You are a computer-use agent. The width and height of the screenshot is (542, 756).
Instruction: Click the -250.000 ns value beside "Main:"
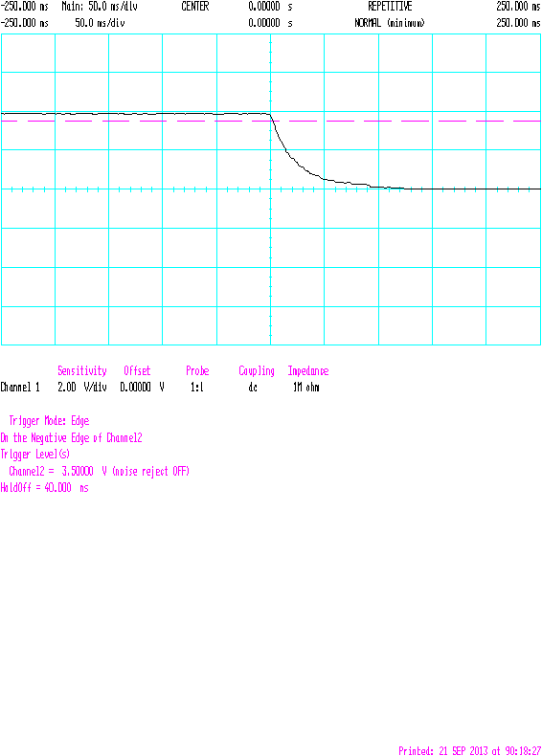pos(25,7)
